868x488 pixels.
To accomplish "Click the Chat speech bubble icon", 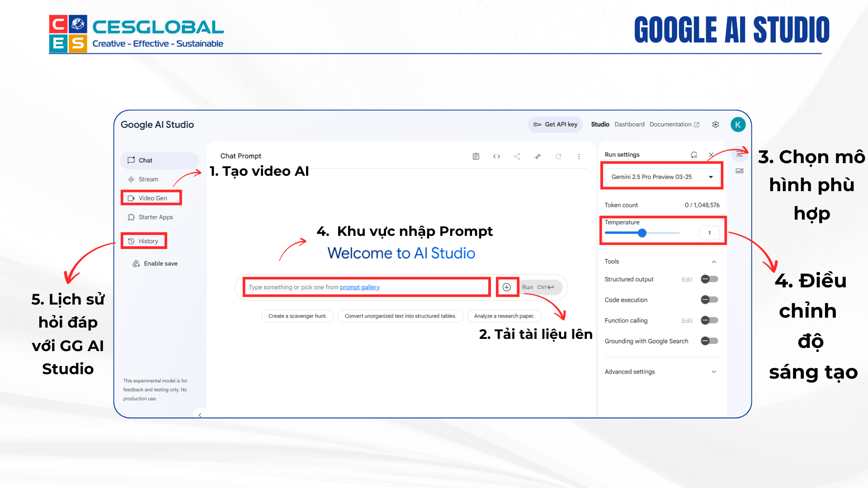I will 131,160.
